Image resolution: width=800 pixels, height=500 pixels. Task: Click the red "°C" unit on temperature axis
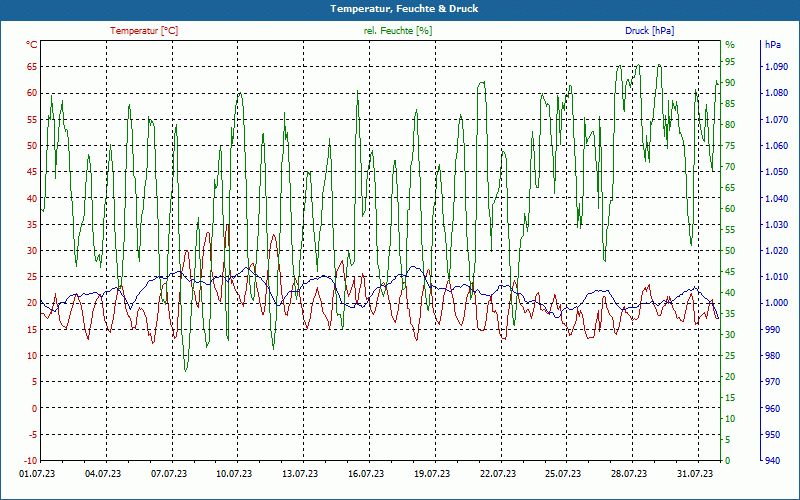[32, 45]
